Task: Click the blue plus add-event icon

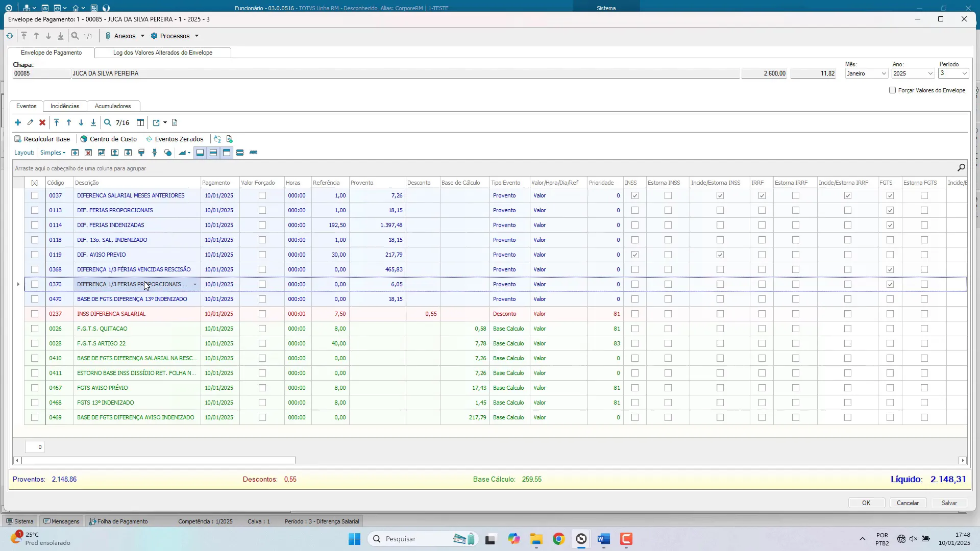Action: point(18,123)
